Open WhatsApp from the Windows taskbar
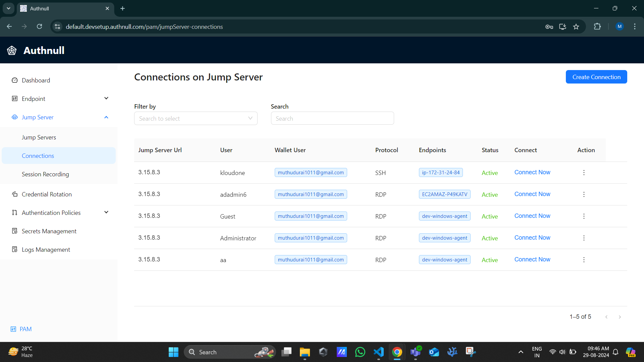This screenshot has height=362, width=644. [x=360, y=352]
